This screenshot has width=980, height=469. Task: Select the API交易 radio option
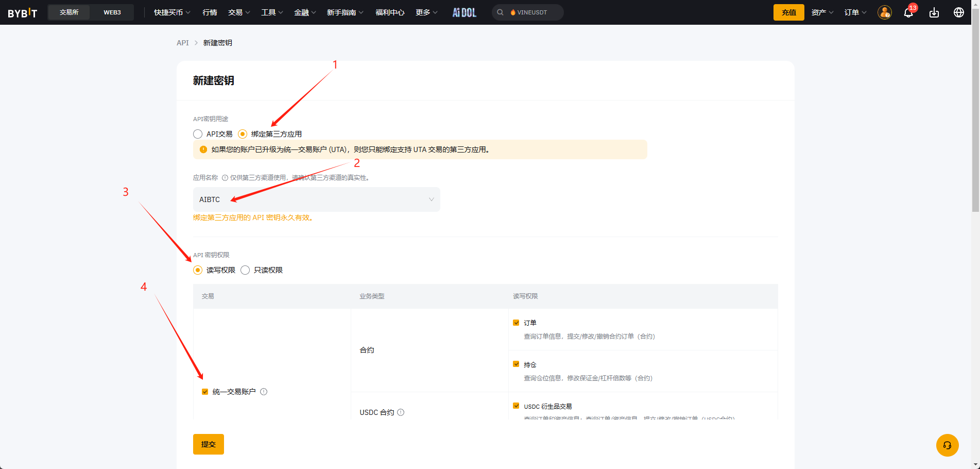[x=198, y=134]
